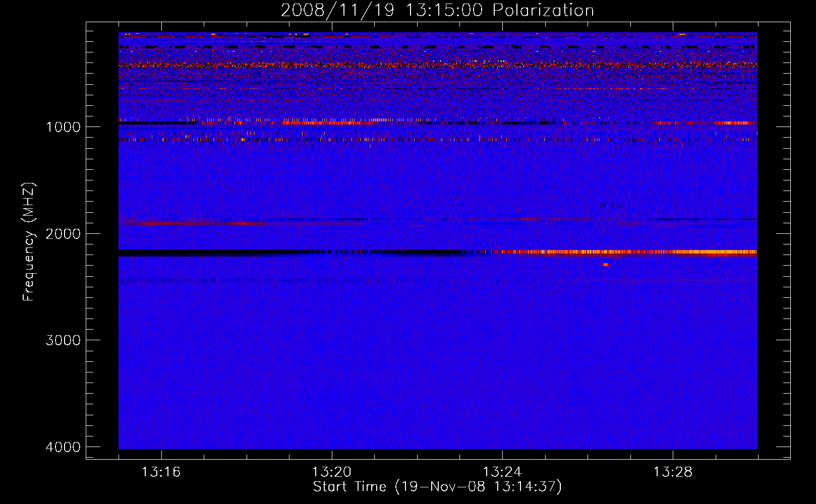Select the 4000 frequency tick label

pyautogui.click(x=63, y=447)
